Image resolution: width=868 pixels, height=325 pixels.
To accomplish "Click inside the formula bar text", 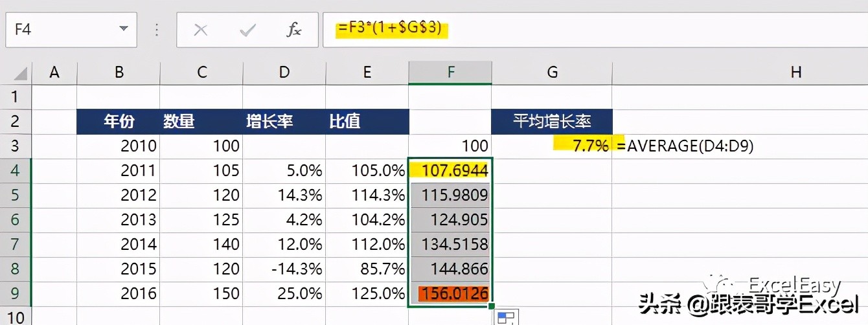I will point(391,29).
